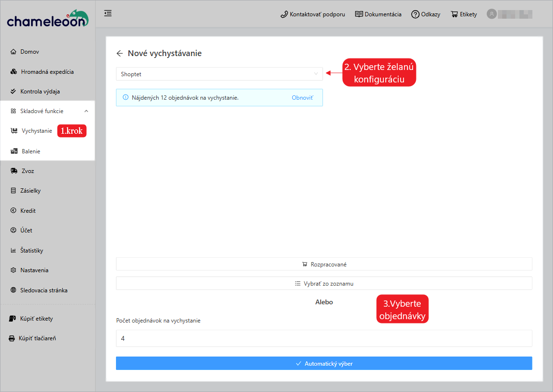Open Kúpiť tlačiareň in the sidebar

tap(37, 338)
